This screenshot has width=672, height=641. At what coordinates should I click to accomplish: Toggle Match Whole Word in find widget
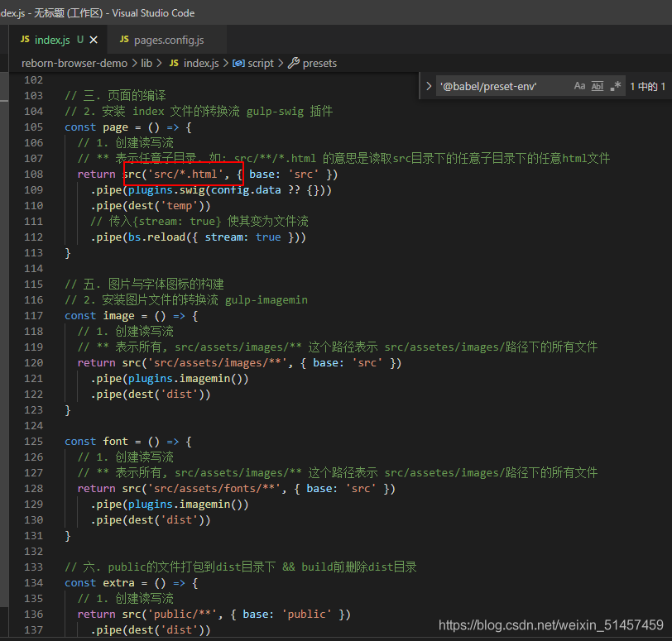point(598,86)
